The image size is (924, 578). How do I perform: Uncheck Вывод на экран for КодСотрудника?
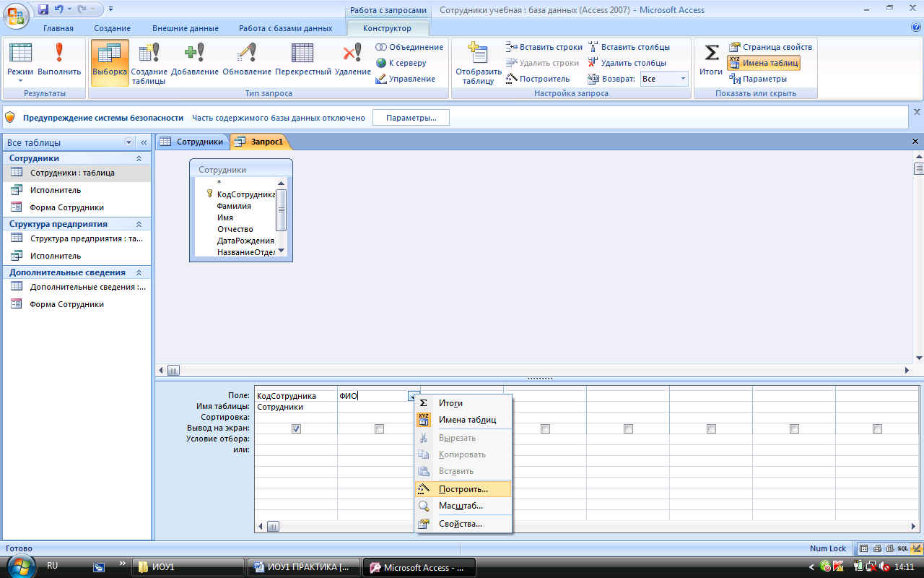point(296,428)
